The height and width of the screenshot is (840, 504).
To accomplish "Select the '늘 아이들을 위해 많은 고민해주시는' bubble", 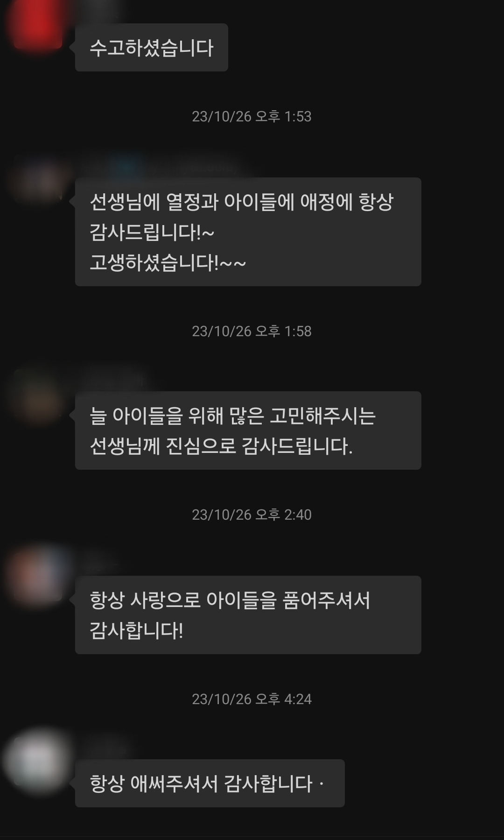I will (248, 431).
